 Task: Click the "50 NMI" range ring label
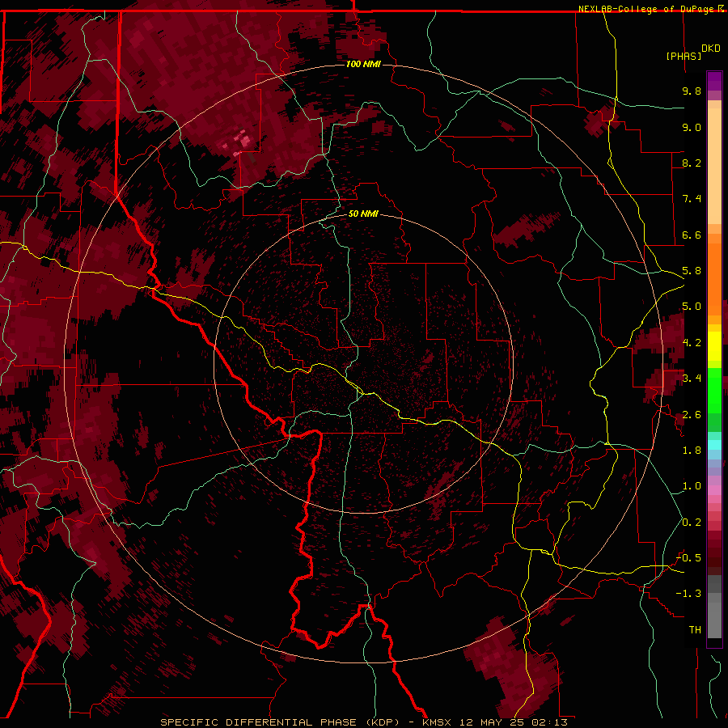pyautogui.click(x=363, y=214)
